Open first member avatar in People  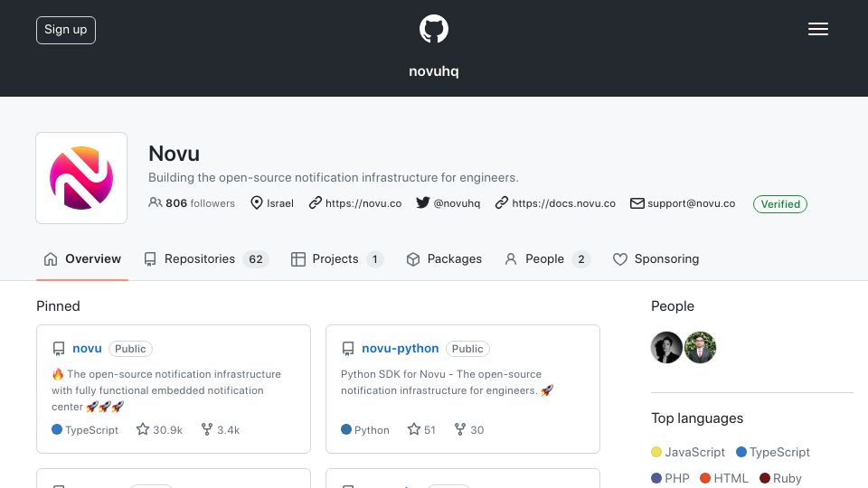666,347
